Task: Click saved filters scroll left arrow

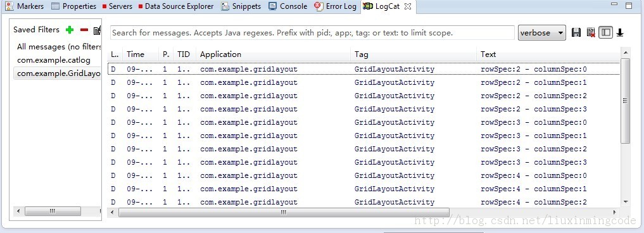Action: 18,211
